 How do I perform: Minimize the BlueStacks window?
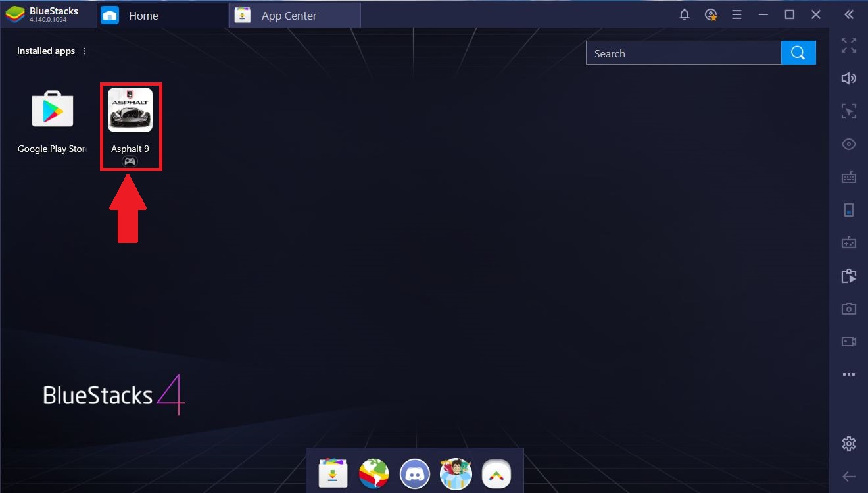[763, 14]
